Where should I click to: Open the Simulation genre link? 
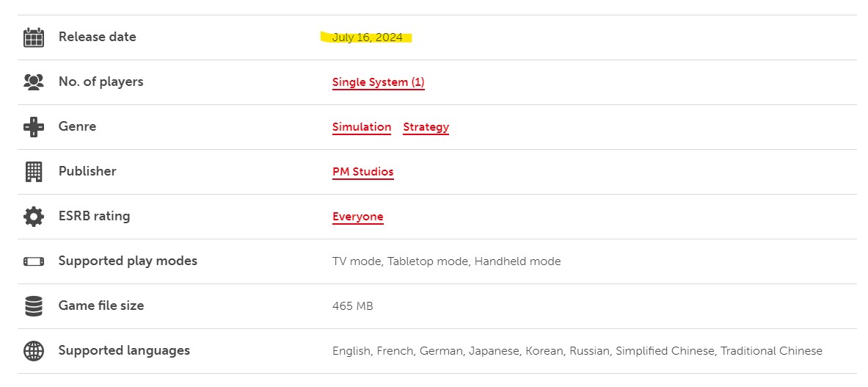click(361, 127)
